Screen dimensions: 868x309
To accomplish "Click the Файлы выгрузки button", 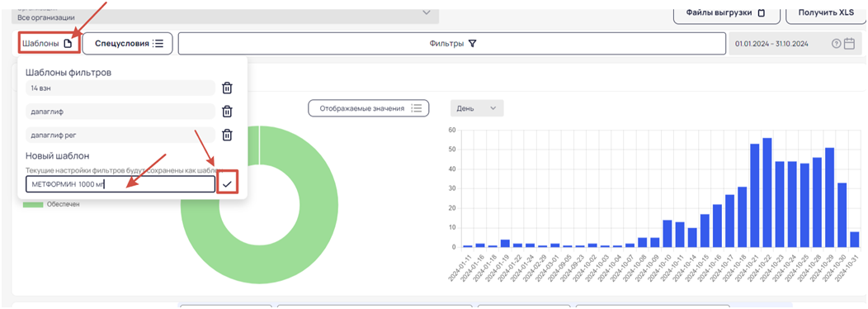I will click(x=726, y=12).
